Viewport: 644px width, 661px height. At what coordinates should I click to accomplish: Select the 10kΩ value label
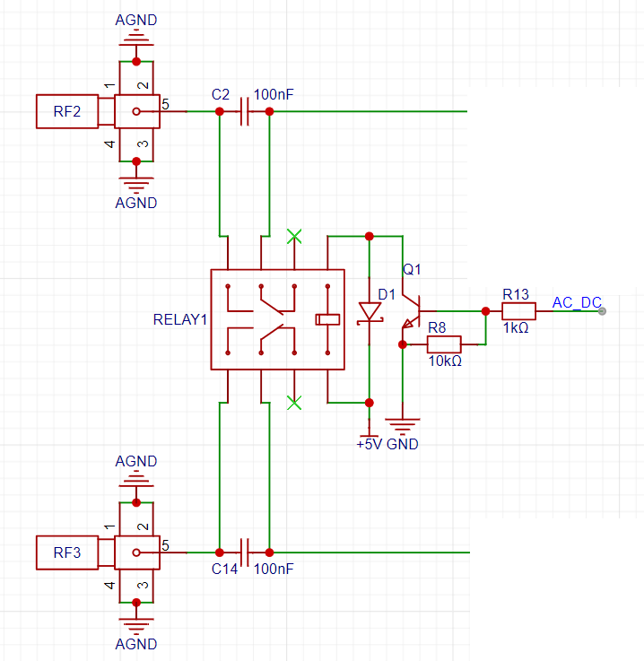point(445,361)
